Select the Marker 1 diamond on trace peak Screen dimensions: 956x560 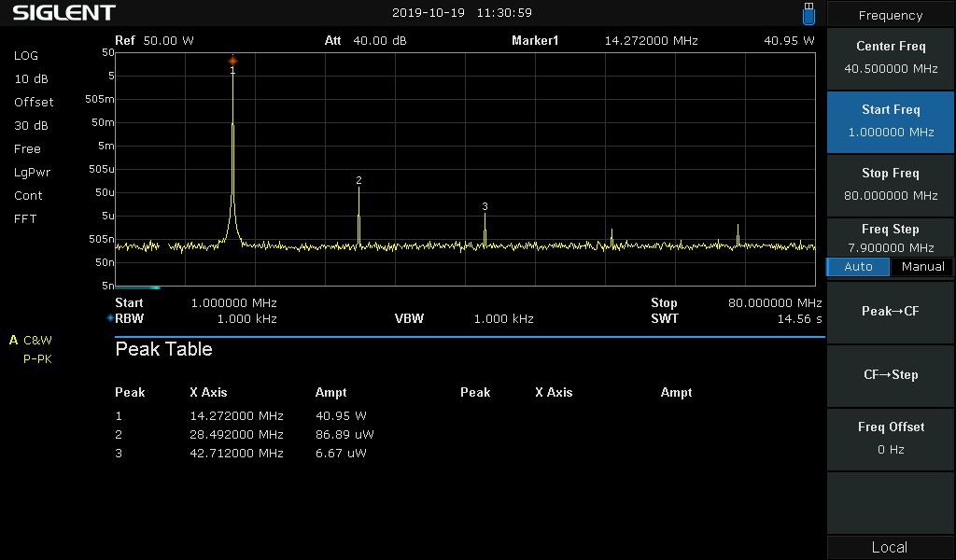[x=232, y=61]
